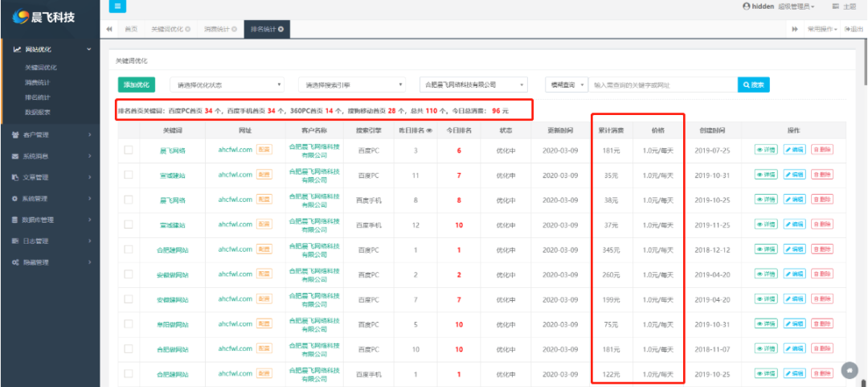Expand the 文章管理 sidebar section
The height and width of the screenshot is (387, 868).
point(50,178)
